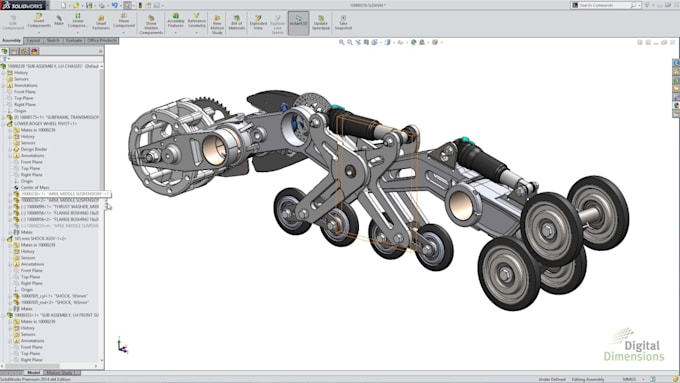
Task: Collapse the 165 mm SHOCK ASSY node
Action: 3,239
